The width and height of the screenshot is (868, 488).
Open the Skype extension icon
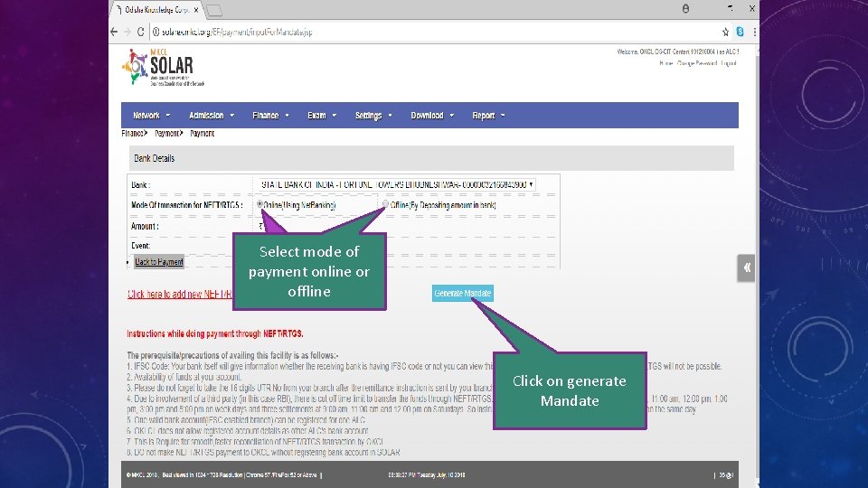[x=741, y=33]
